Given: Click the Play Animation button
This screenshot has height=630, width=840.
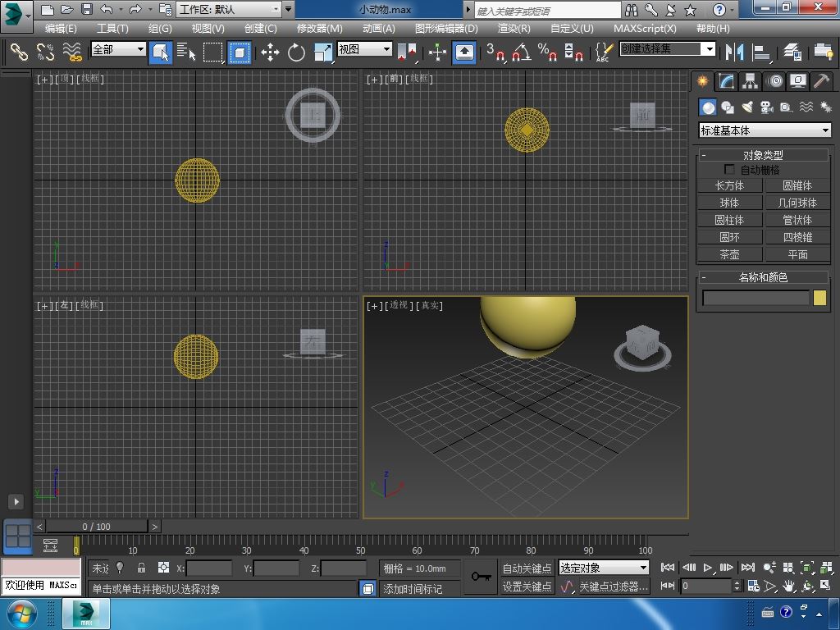Looking at the screenshot, I should pyautogui.click(x=708, y=568).
